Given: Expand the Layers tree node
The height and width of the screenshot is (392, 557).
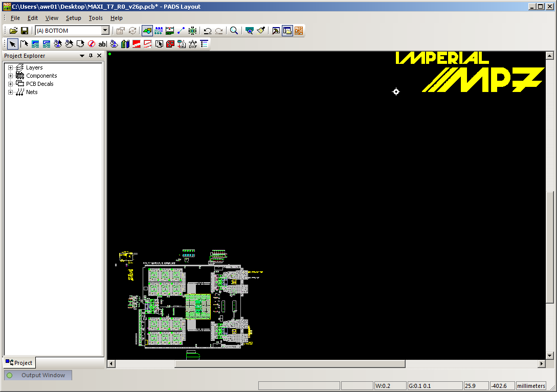Looking at the screenshot, I should click(x=10, y=67).
